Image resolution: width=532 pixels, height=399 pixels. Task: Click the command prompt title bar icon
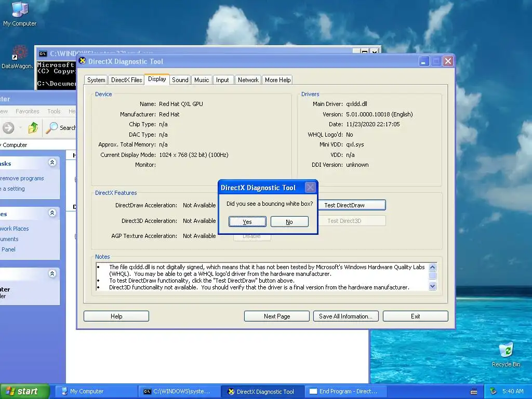43,54
